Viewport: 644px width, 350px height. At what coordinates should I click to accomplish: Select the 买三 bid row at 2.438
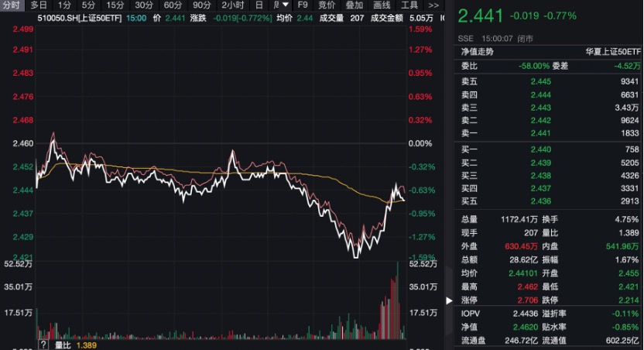(x=549, y=176)
